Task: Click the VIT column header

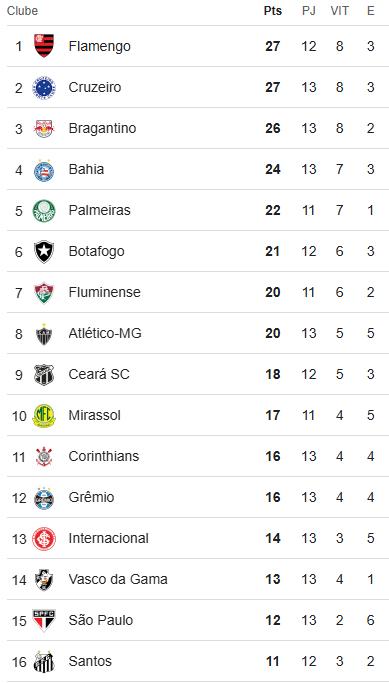Action: (339, 11)
